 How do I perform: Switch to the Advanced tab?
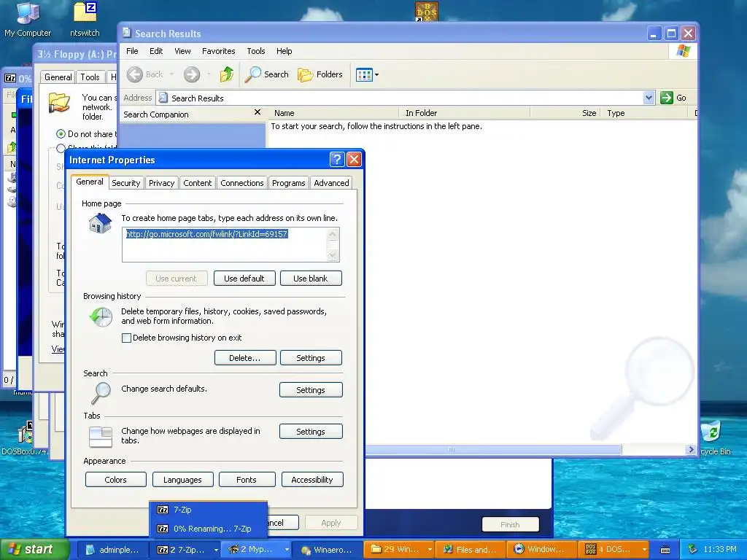pos(331,183)
